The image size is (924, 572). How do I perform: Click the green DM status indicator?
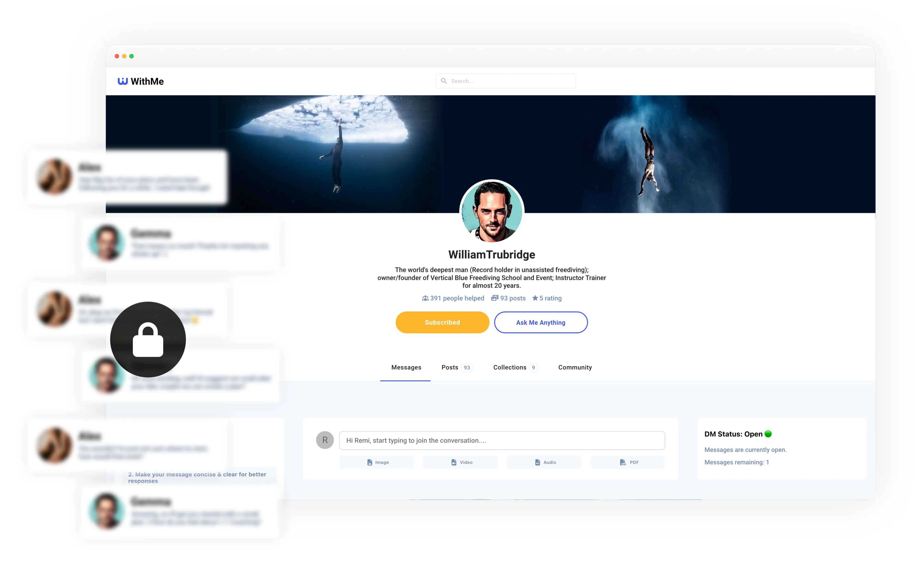coord(768,434)
